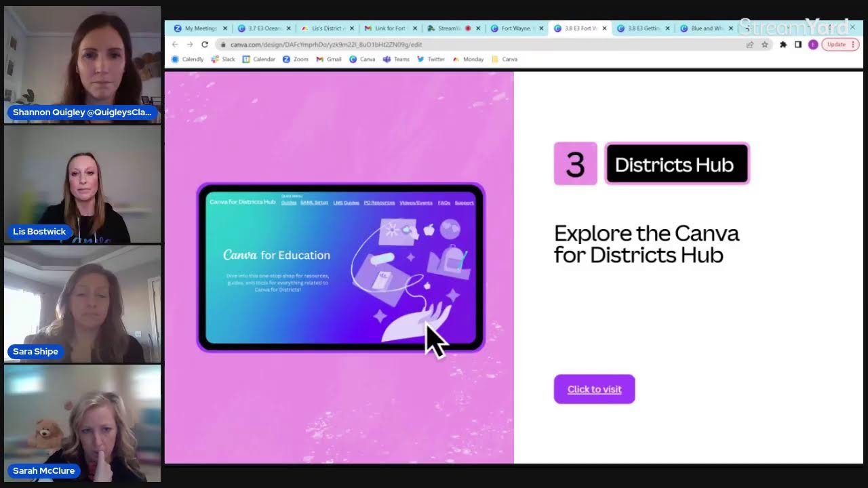Click the 'Click to visit' button
868x488 pixels.
coord(594,389)
